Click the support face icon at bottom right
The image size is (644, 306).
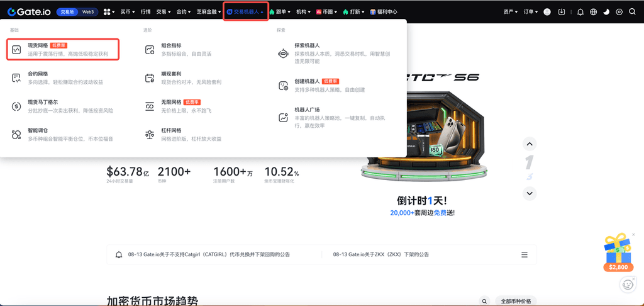(626, 285)
